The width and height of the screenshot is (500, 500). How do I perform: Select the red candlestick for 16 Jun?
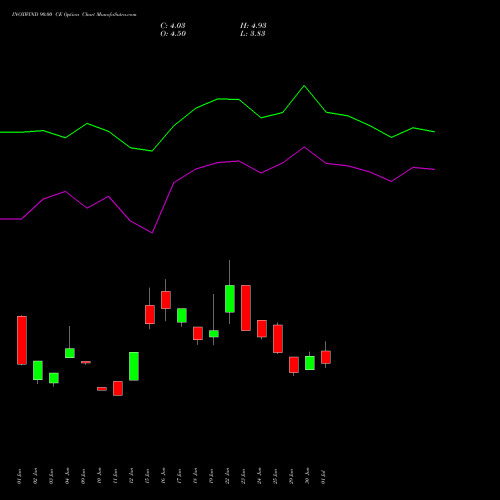click(166, 300)
